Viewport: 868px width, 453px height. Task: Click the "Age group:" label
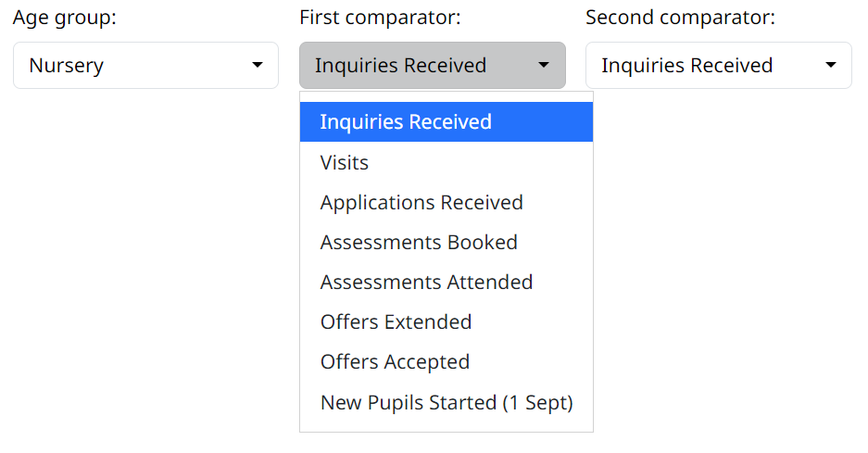point(65,18)
